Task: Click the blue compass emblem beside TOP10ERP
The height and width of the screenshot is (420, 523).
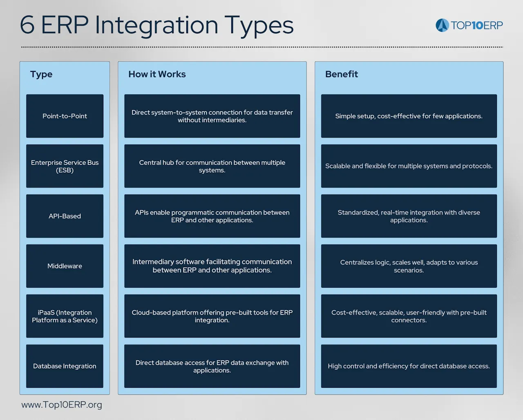Action: coord(443,25)
